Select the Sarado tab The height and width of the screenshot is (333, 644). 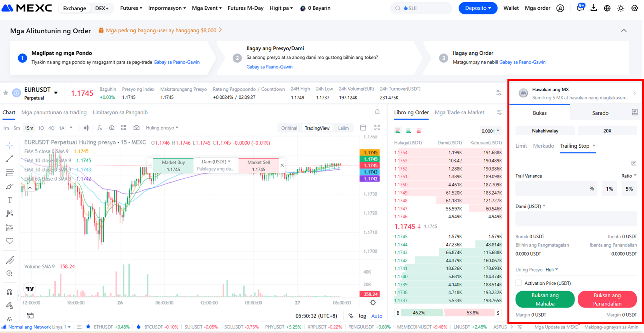pos(600,113)
